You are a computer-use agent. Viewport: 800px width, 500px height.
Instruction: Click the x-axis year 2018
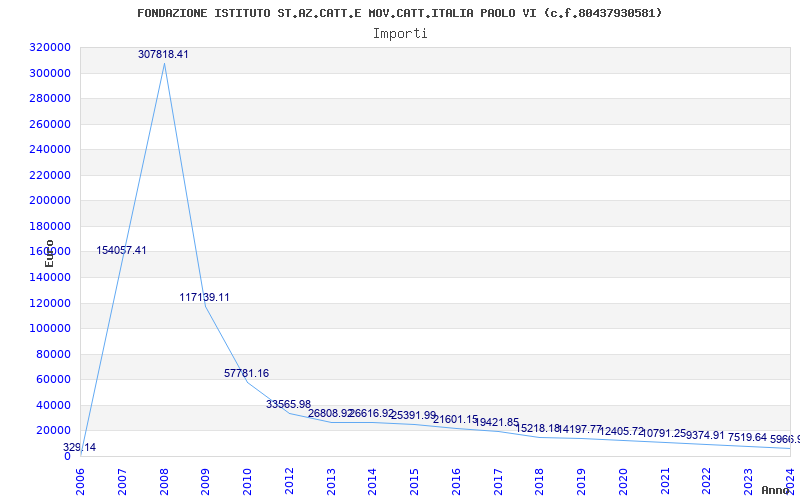tap(540, 481)
